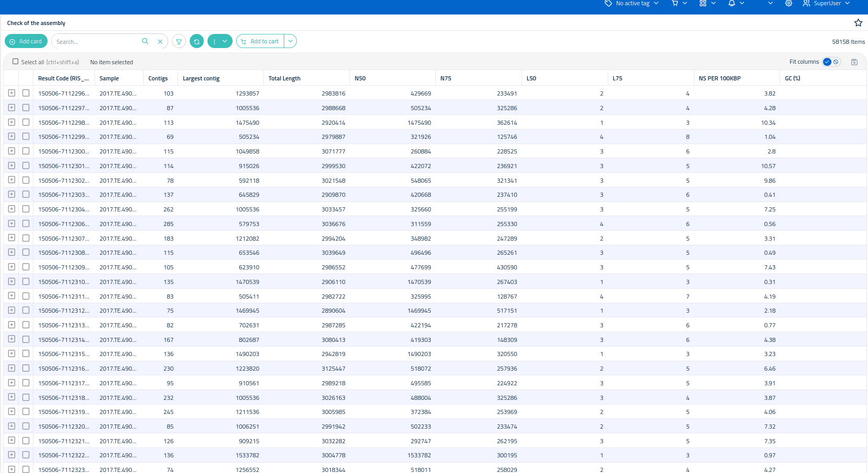Expand row 150506-7112296 details
The height and width of the screenshot is (473, 868).
pyautogui.click(x=11, y=93)
